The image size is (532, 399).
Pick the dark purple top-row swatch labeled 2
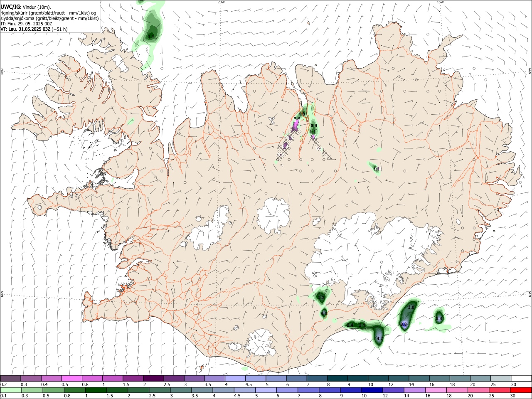click(x=153, y=379)
